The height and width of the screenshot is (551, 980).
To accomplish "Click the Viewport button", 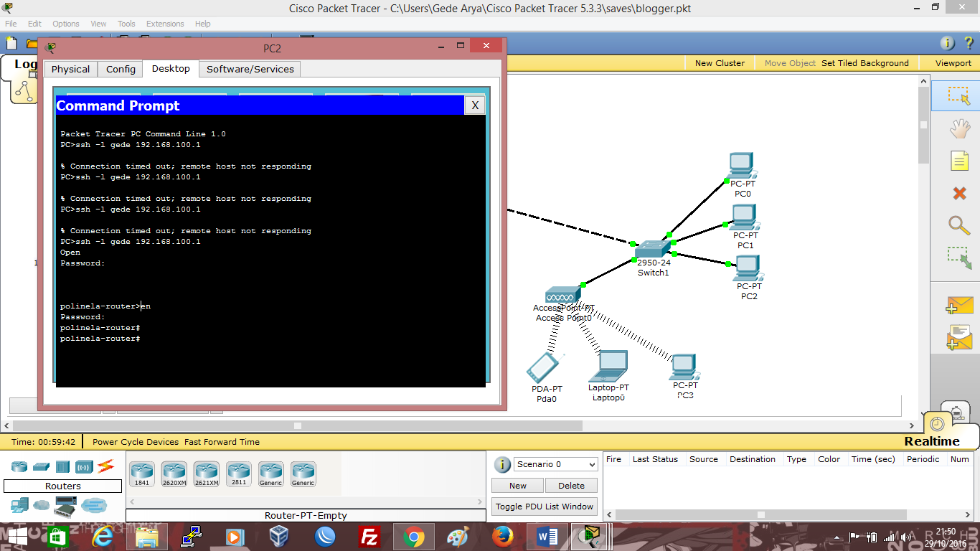I will (953, 63).
